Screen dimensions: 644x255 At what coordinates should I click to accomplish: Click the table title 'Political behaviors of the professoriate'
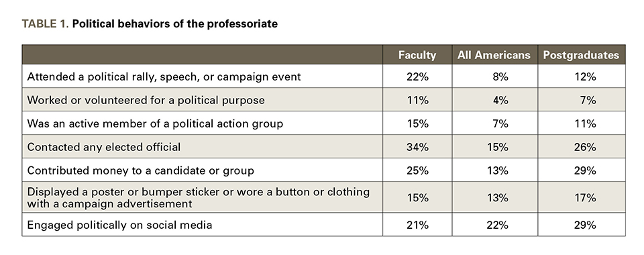coord(174,23)
